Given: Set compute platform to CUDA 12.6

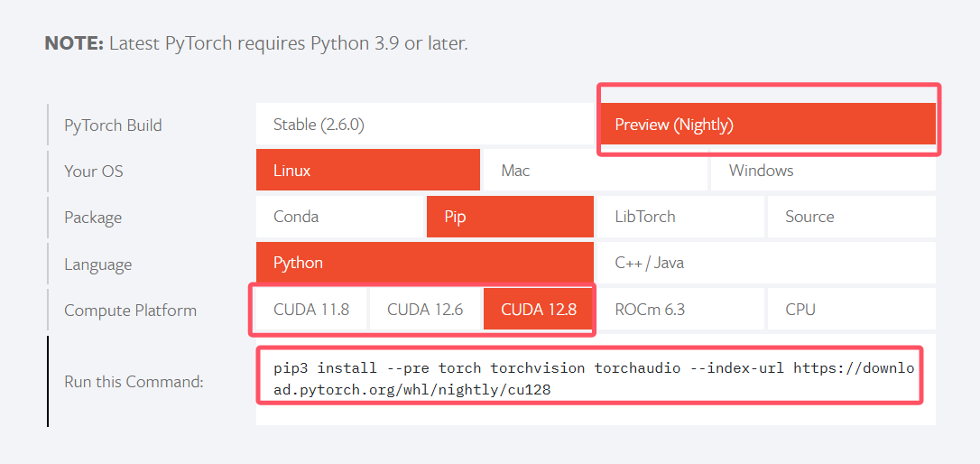Looking at the screenshot, I should pyautogui.click(x=425, y=309).
